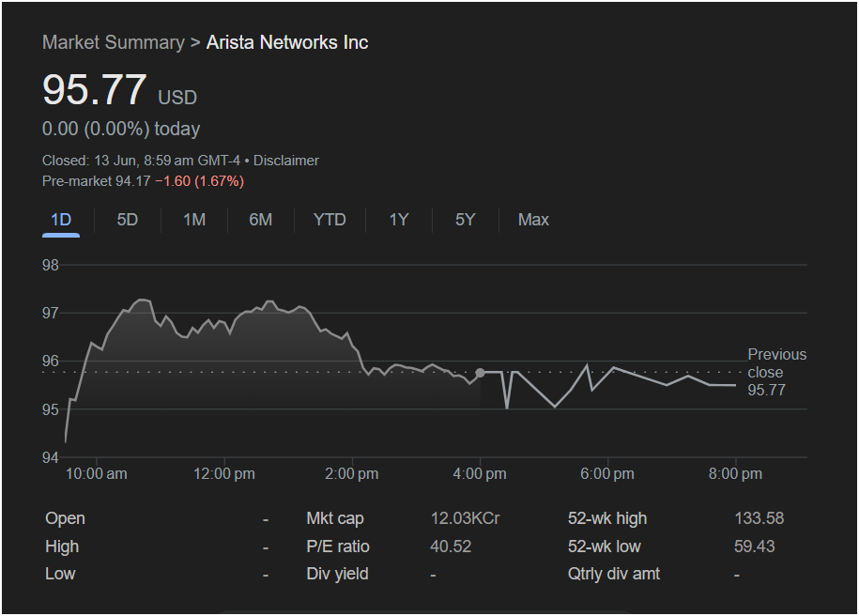
Task: Open the 1M chart range
Action: tap(194, 221)
